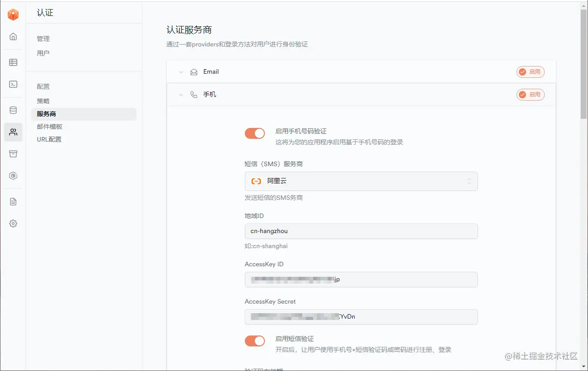Click the AccessKey Secret input field
This screenshot has height=371, width=588.
[361, 317]
